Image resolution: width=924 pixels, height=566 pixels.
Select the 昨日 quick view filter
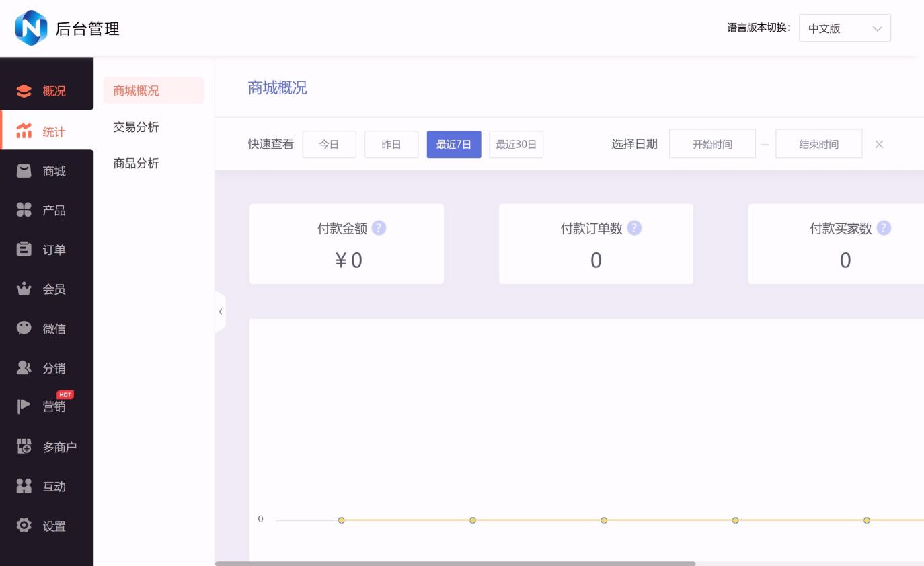click(391, 145)
